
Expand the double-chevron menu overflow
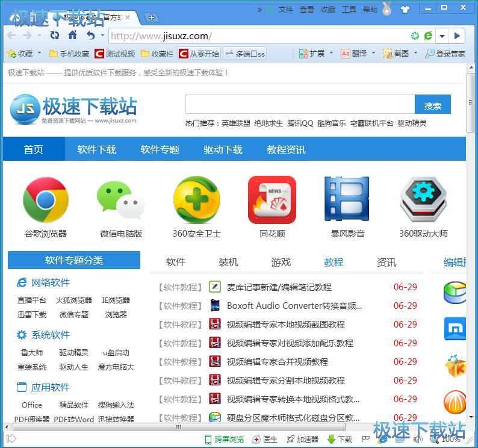pyautogui.click(x=259, y=10)
